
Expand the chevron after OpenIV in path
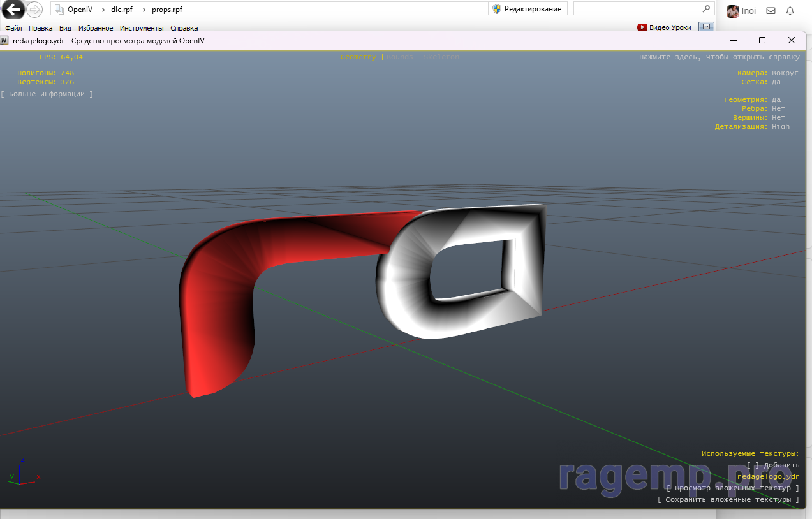(103, 10)
